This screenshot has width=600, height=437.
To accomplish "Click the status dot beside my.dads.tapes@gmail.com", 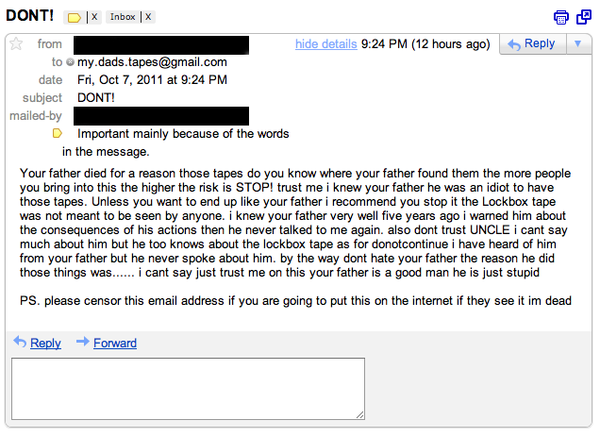I will coord(70,62).
